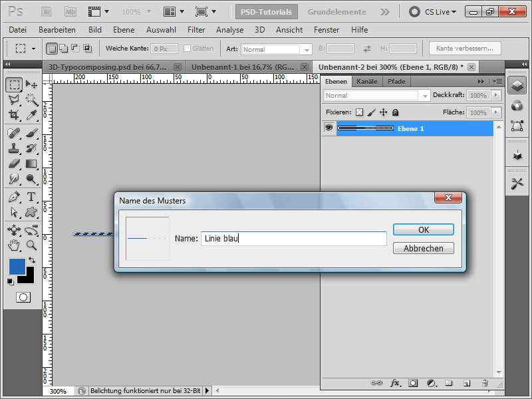Select the Gradient tool
532x399 pixels.
pyautogui.click(x=31, y=164)
